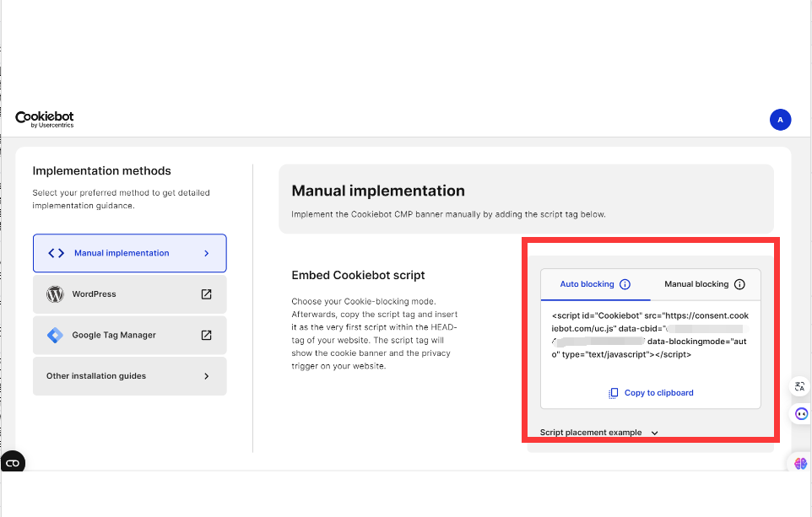Image resolution: width=812 pixels, height=517 pixels.
Task: Click the code brackets icon in Manual implementation
Action: [x=56, y=253]
